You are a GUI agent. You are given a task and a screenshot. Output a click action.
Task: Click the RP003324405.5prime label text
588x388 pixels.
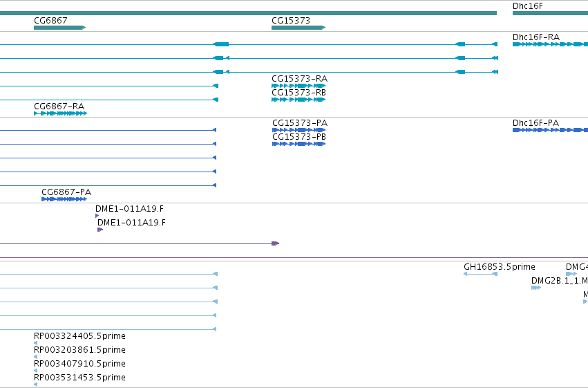(x=79, y=336)
